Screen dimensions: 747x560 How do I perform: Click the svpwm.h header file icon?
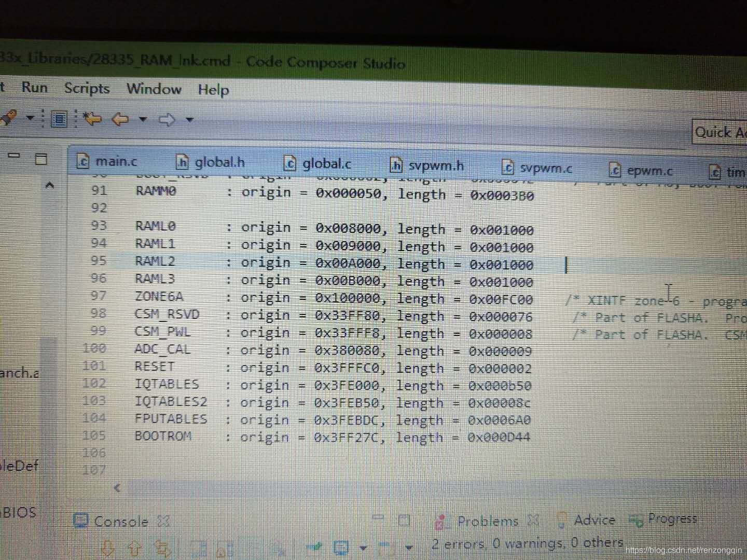[x=396, y=165]
